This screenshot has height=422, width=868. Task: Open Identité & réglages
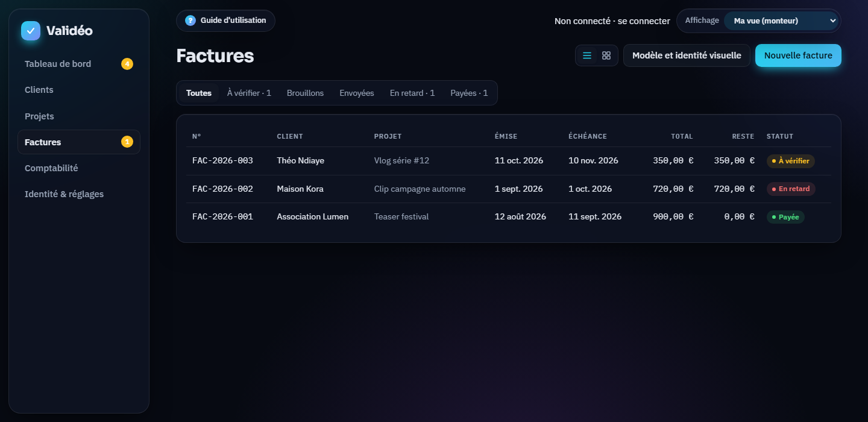(79, 194)
